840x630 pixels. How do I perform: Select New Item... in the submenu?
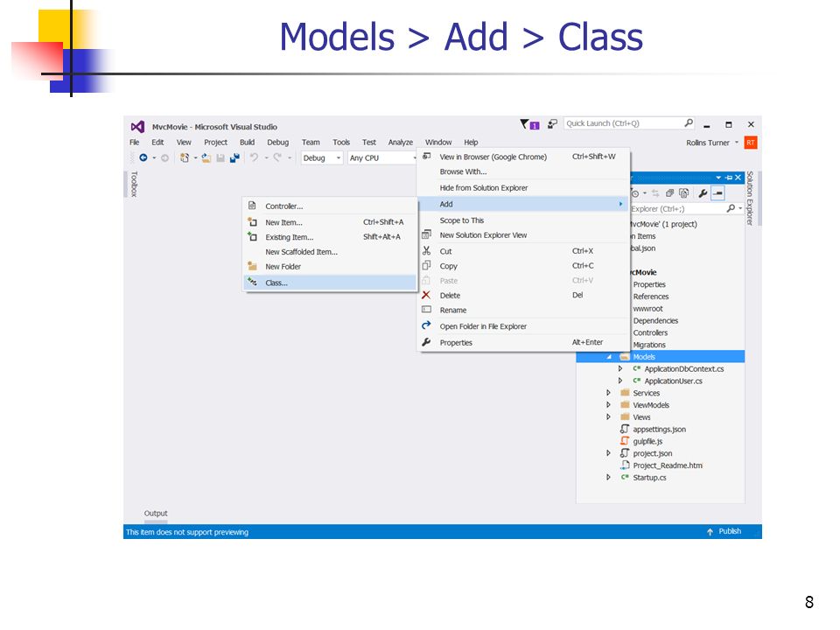pos(330,222)
